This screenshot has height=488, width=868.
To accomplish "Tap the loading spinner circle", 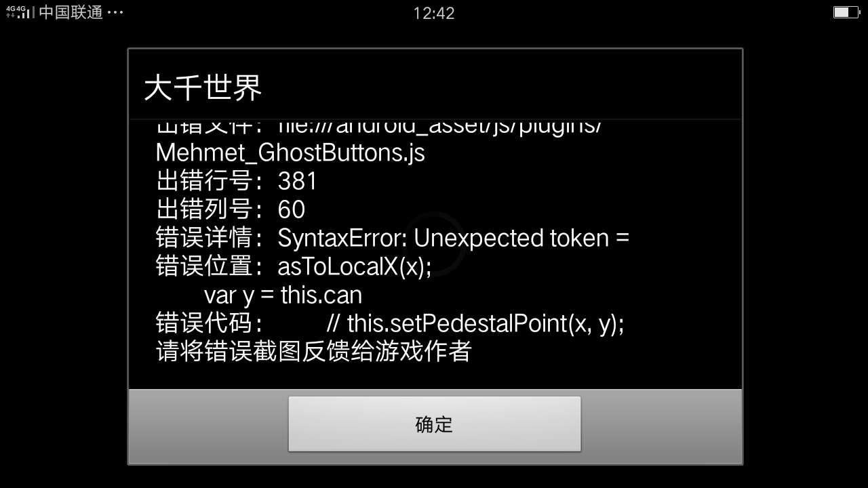I will [x=434, y=244].
